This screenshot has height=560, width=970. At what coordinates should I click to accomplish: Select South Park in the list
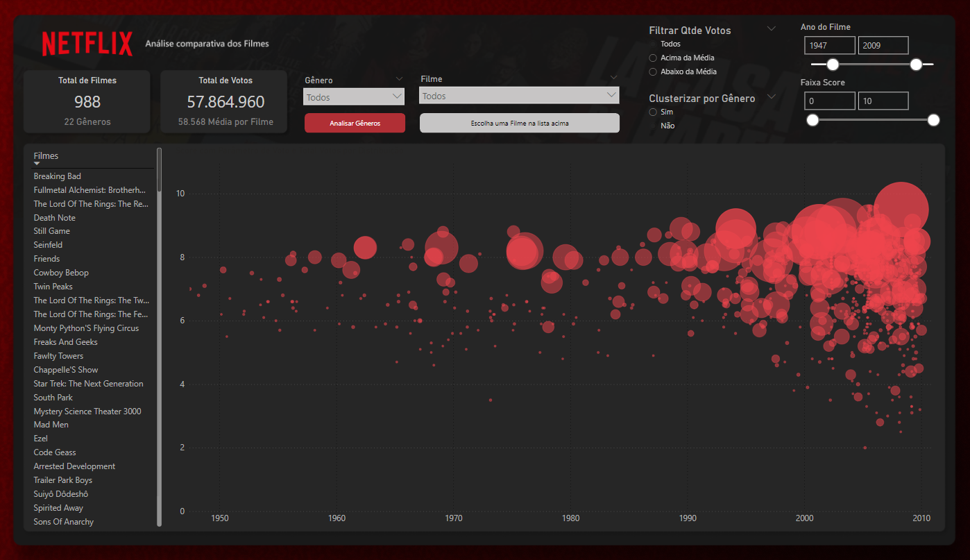coord(53,398)
